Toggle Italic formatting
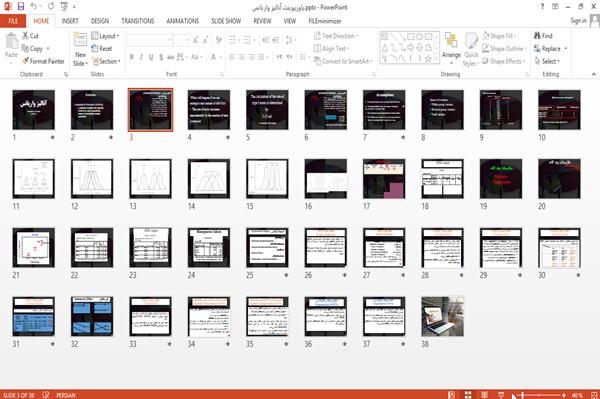Image resolution: width=600 pixels, height=399 pixels. click(x=141, y=57)
